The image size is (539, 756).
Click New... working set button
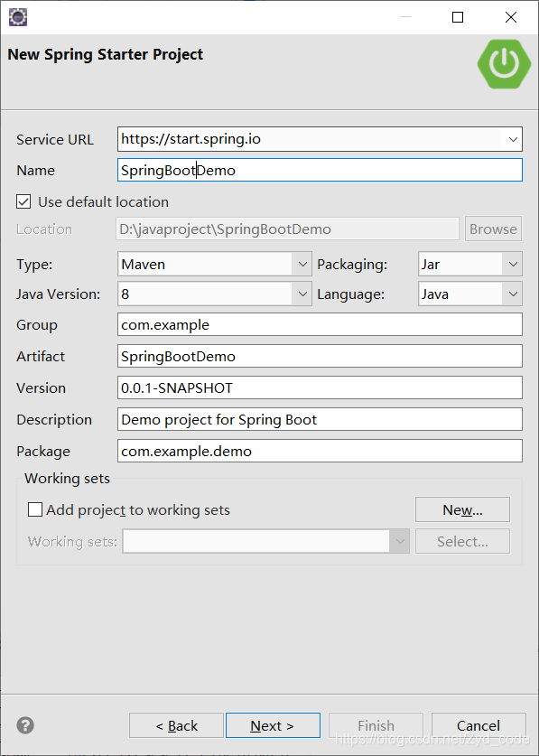pyautogui.click(x=462, y=509)
